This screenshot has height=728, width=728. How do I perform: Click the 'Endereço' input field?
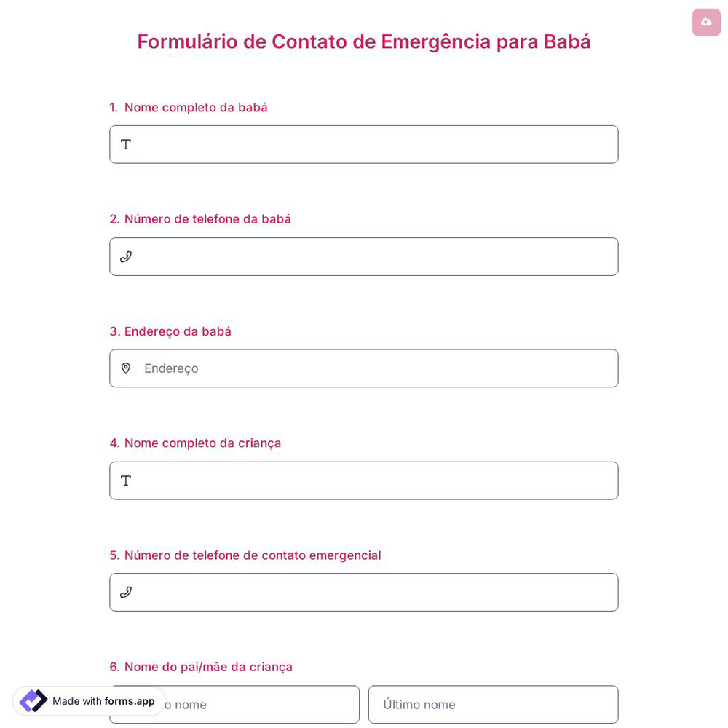(364, 368)
